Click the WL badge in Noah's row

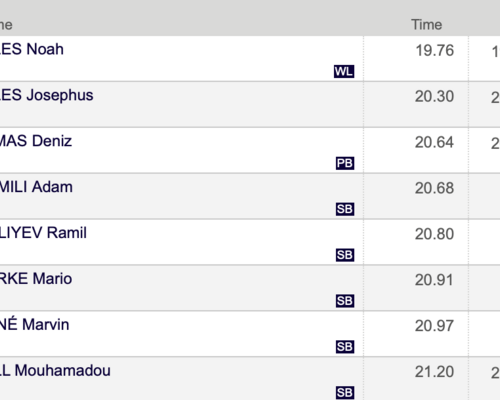[x=344, y=71]
